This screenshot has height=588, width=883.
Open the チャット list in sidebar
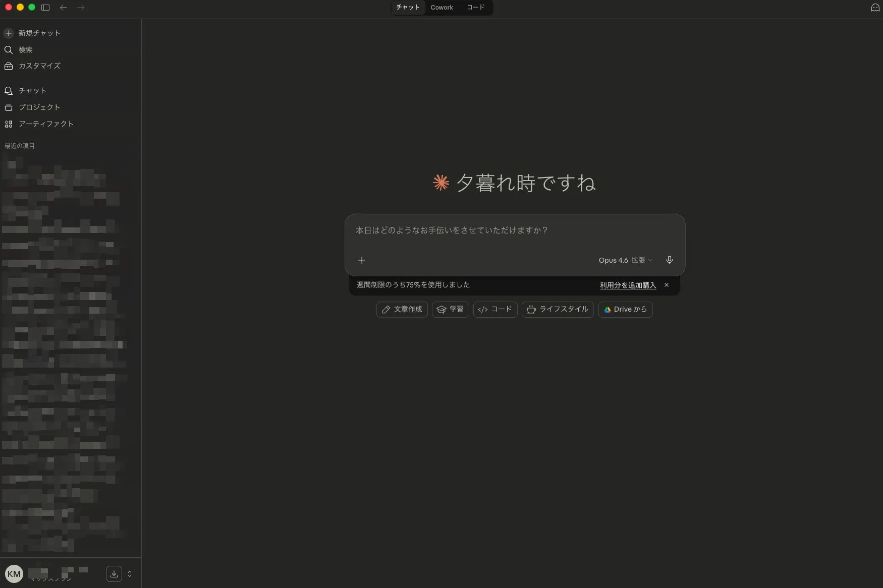(25, 91)
